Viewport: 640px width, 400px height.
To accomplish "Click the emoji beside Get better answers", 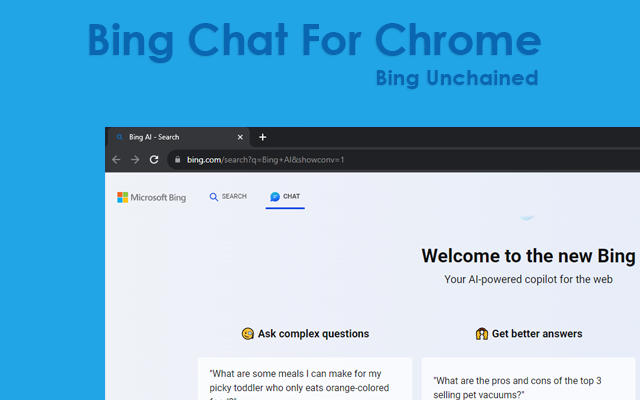I will [482, 334].
